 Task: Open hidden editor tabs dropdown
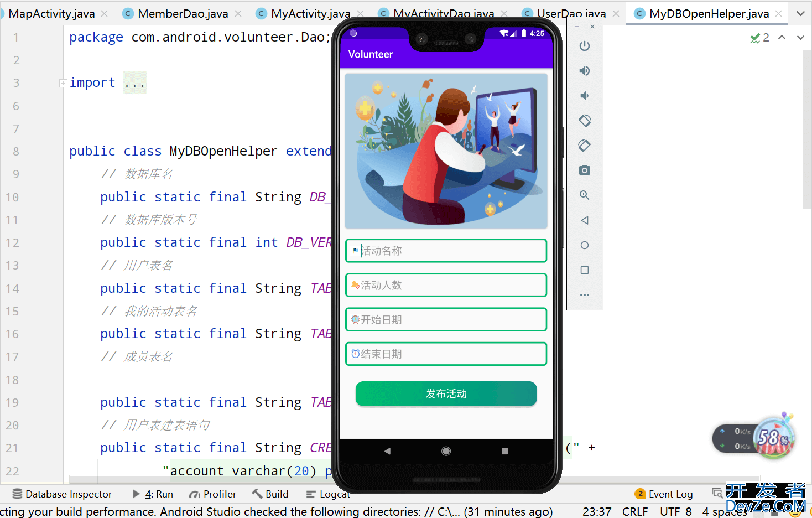pyautogui.click(x=800, y=14)
